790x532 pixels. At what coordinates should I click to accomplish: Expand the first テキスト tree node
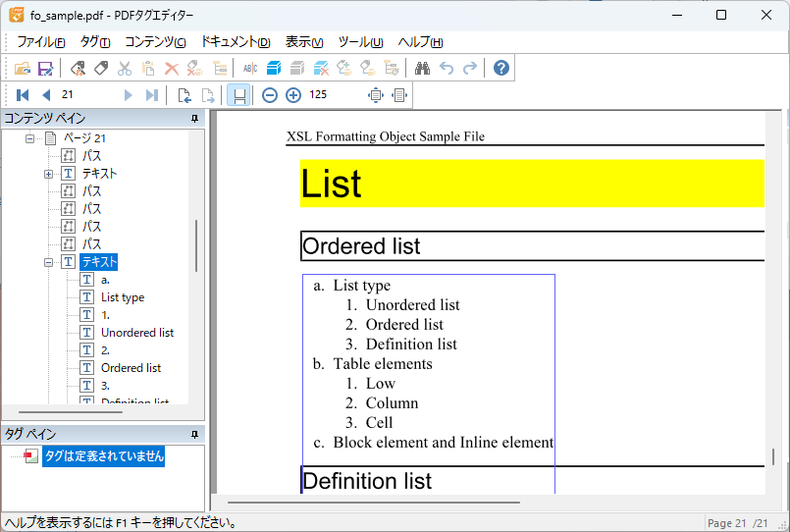click(48, 175)
